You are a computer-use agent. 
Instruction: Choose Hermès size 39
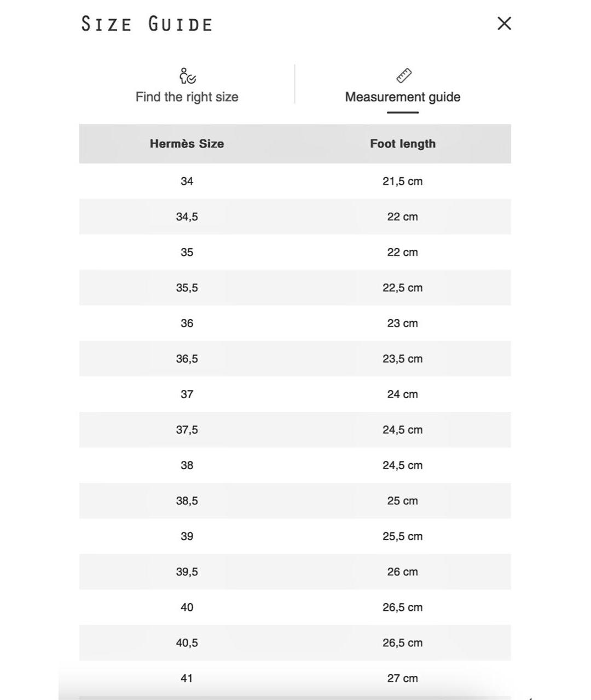tap(187, 536)
